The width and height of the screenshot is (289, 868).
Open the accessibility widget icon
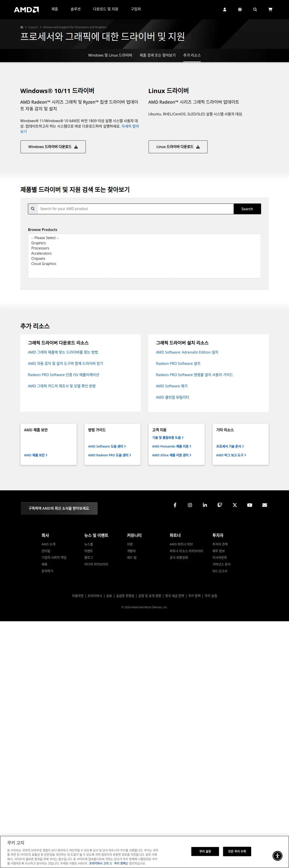pyautogui.click(x=277, y=856)
